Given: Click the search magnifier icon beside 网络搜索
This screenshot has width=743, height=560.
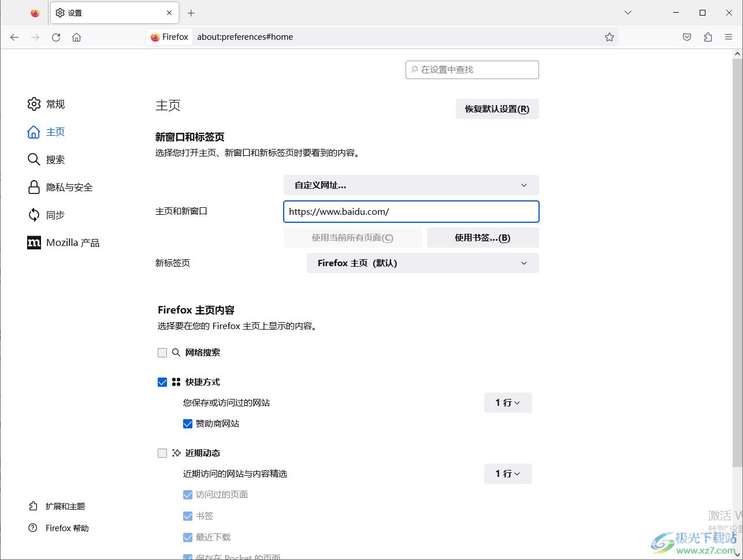Looking at the screenshot, I should click(x=176, y=352).
